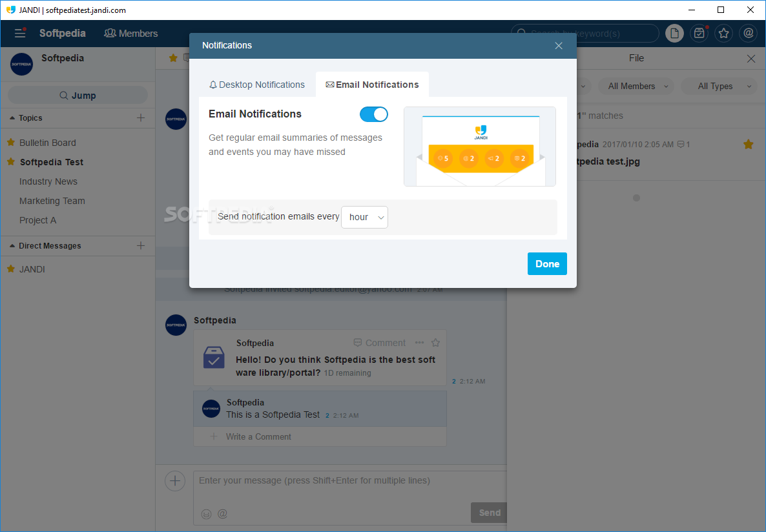
Task: Select the Email Notifications tab
Action: click(x=372, y=85)
